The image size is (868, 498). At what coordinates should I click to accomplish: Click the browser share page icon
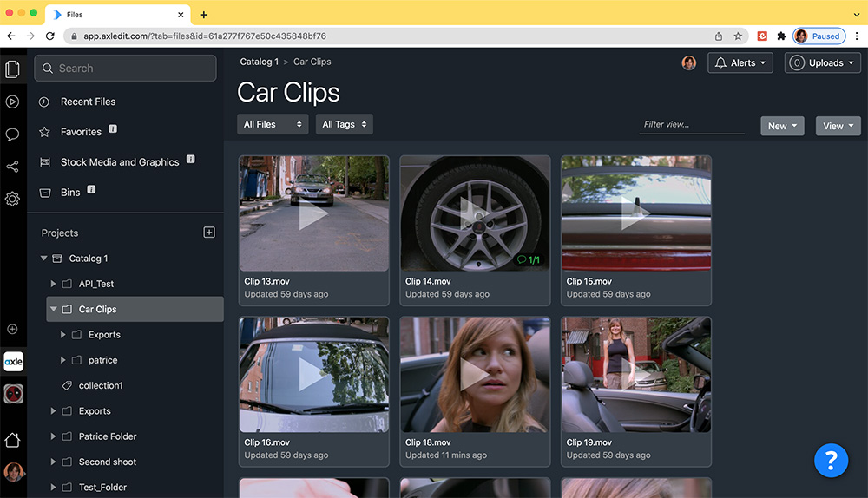[719, 36]
